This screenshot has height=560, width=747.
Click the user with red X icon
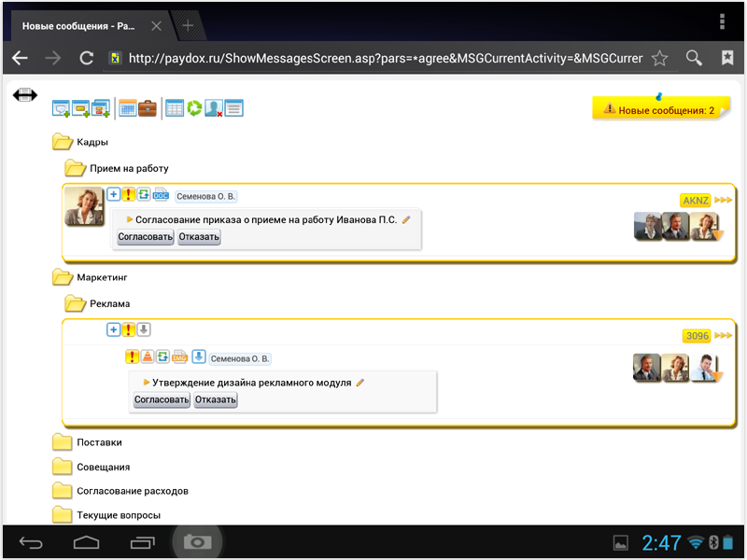tap(214, 108)
